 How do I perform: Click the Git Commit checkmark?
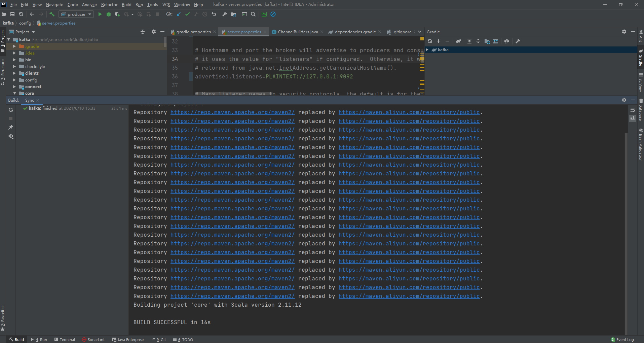[x=187, y=14]
